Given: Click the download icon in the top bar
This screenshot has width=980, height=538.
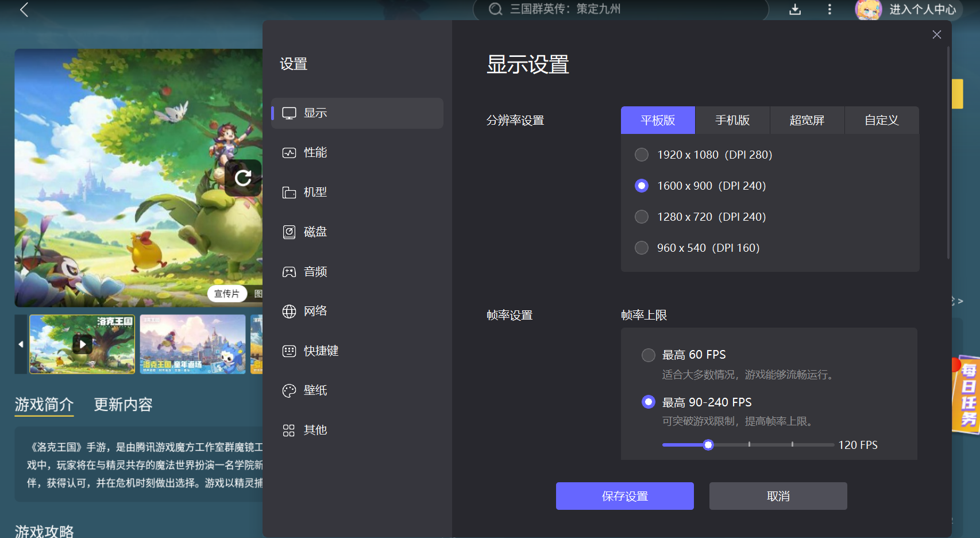Looking at the screenshot, I should pyautogui.click(x=795, y=10).
